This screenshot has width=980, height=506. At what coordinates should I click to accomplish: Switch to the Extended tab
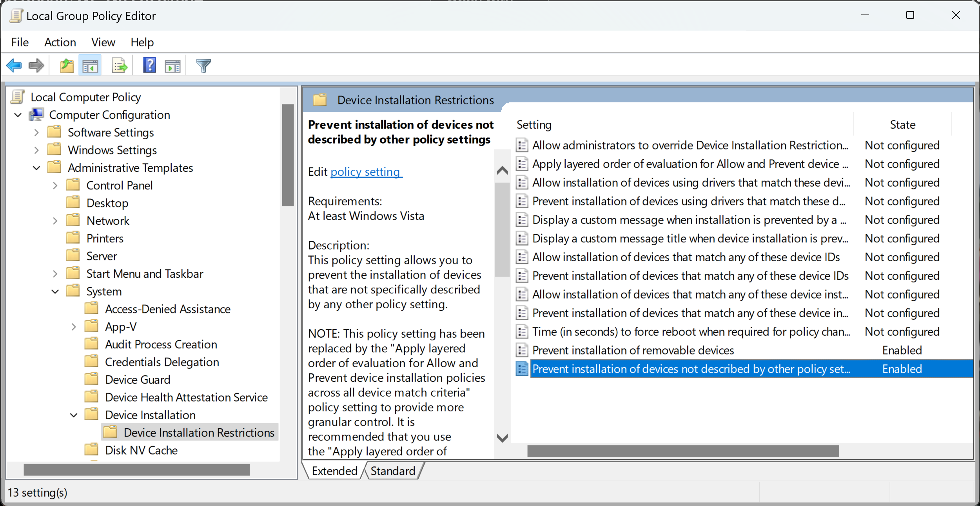pyautogui.click(x=334, y=471)
